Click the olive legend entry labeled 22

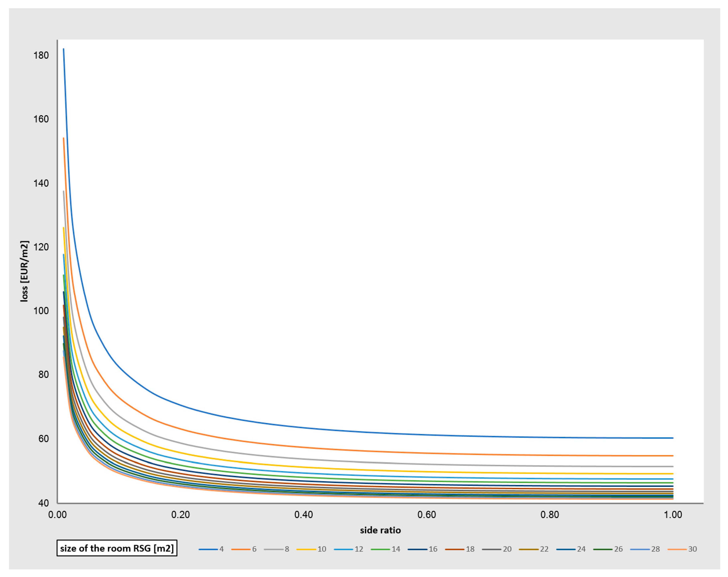coord(534,549)
